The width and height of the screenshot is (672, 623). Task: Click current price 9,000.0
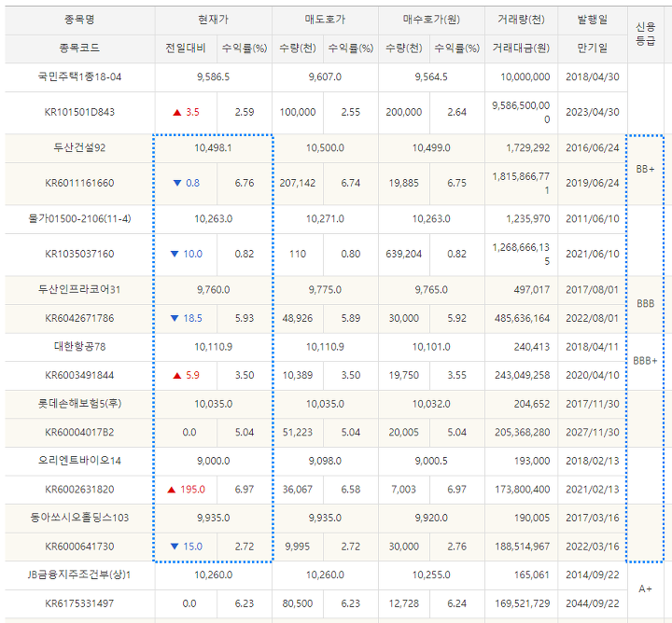[x=214, y=461]
